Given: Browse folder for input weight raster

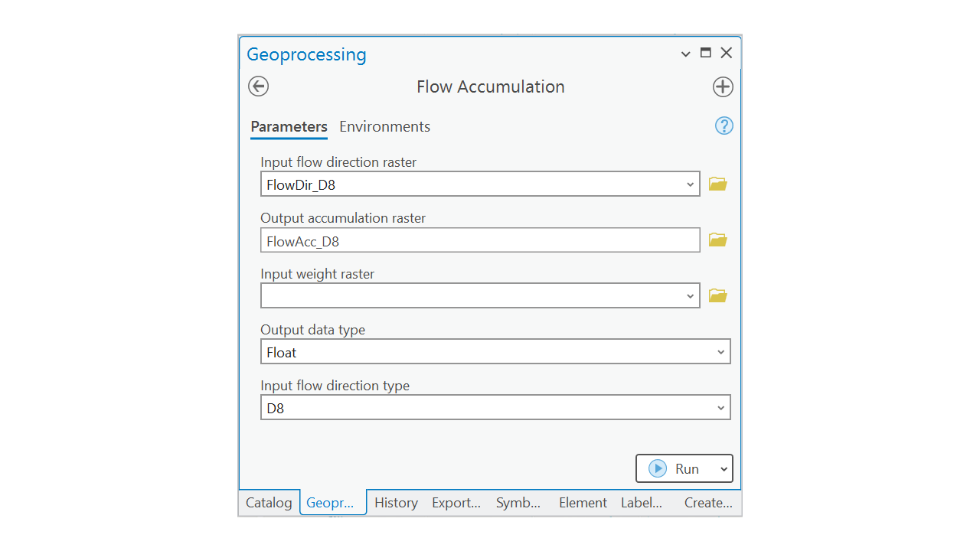Looking at the screenshot, I should [x=717, y=295].
